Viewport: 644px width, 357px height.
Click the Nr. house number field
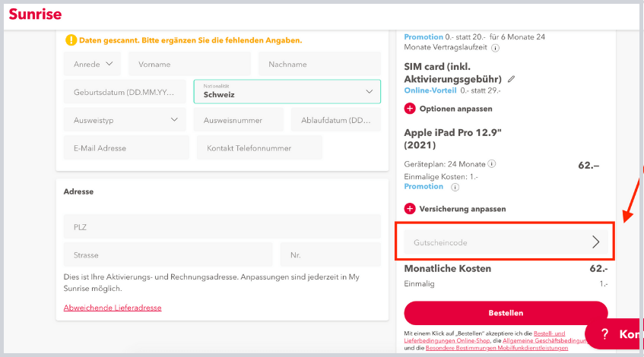(331, 254)
